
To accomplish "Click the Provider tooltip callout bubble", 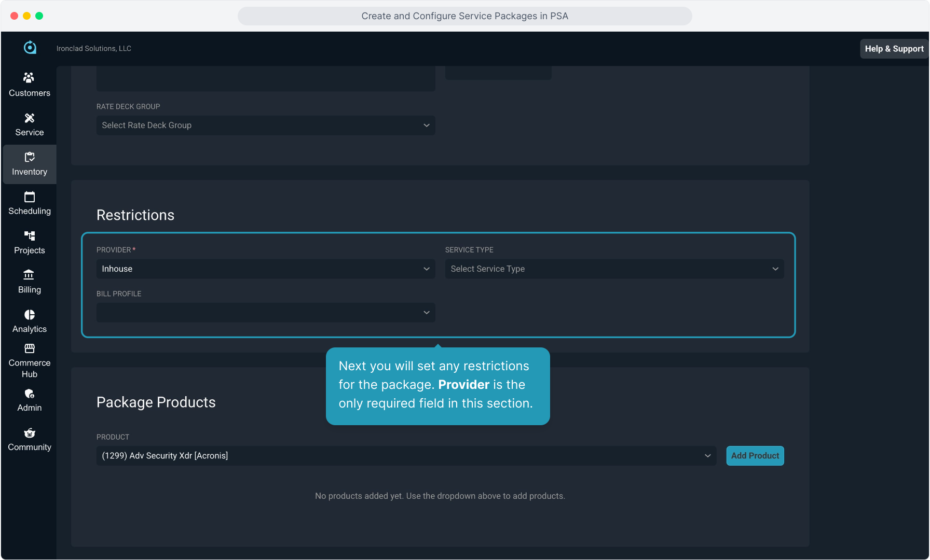I will pos(437,386).
